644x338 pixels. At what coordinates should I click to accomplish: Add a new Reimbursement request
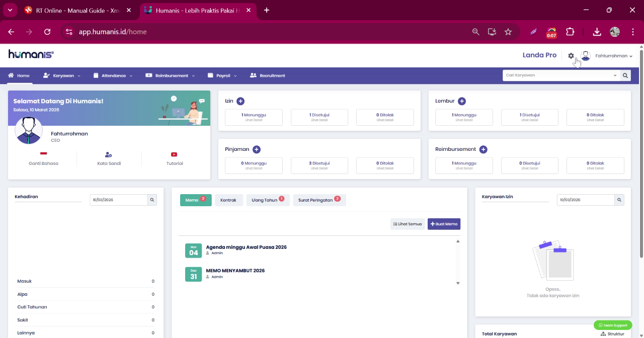(484, 149)
